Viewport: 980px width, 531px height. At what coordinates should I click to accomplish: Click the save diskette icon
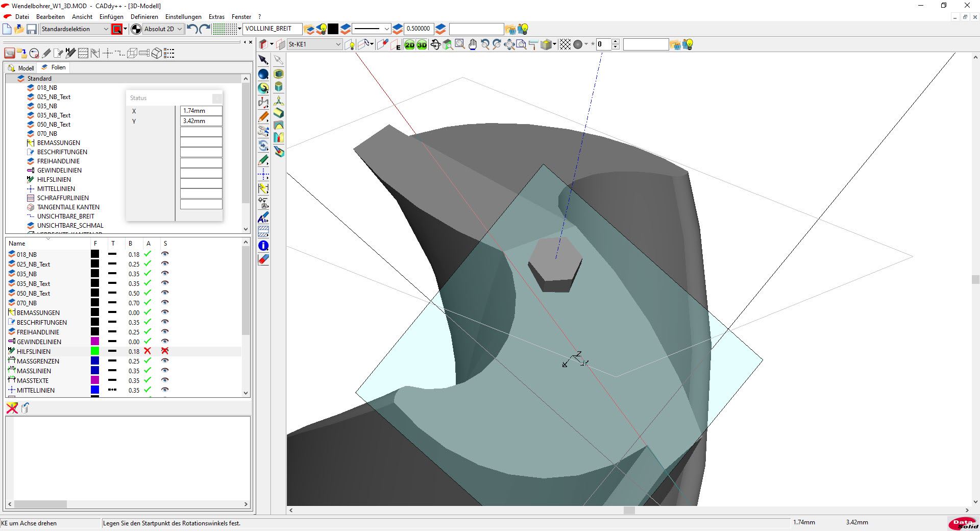[x=32, y=29]
